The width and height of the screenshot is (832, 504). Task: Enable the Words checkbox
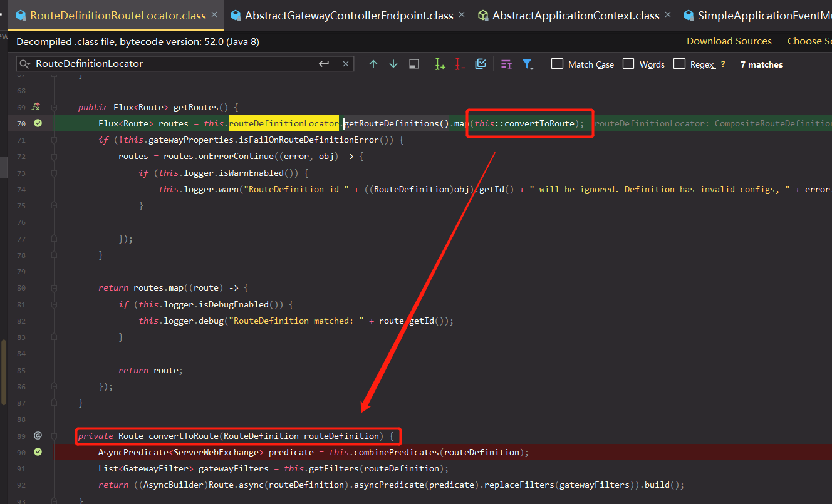pos(628,64)
